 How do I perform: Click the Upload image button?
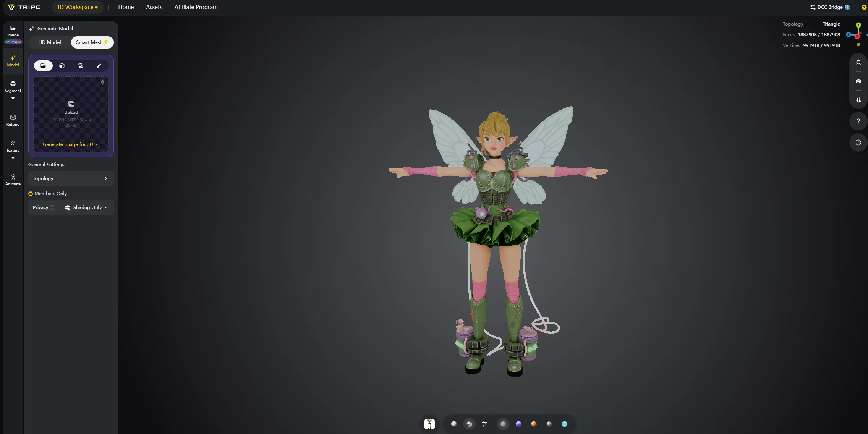pyautogui.click(x=71, y=107)
